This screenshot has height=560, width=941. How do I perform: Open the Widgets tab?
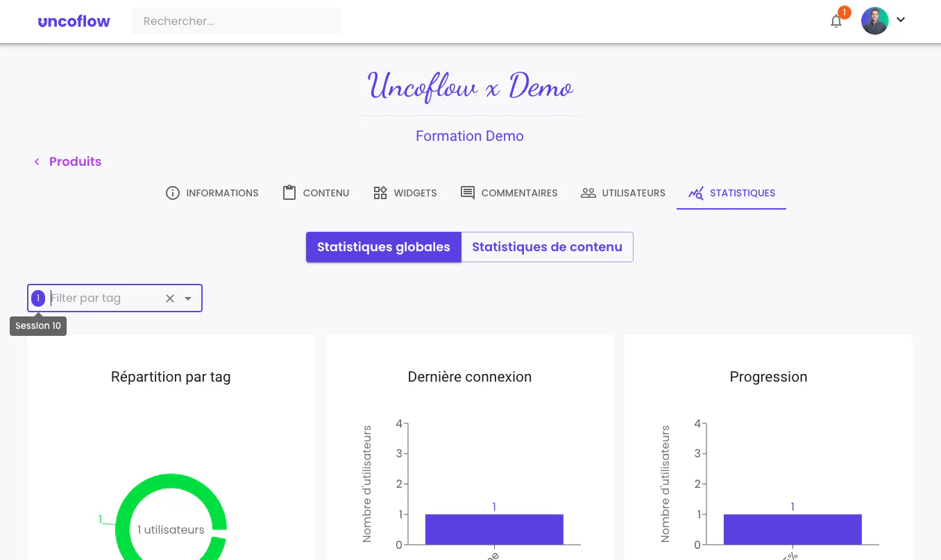405,193
